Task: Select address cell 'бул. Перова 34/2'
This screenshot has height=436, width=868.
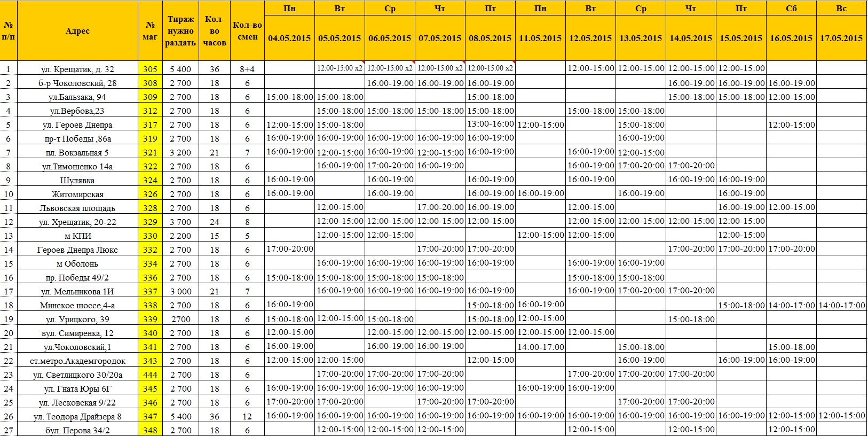Action: (77, 430)
